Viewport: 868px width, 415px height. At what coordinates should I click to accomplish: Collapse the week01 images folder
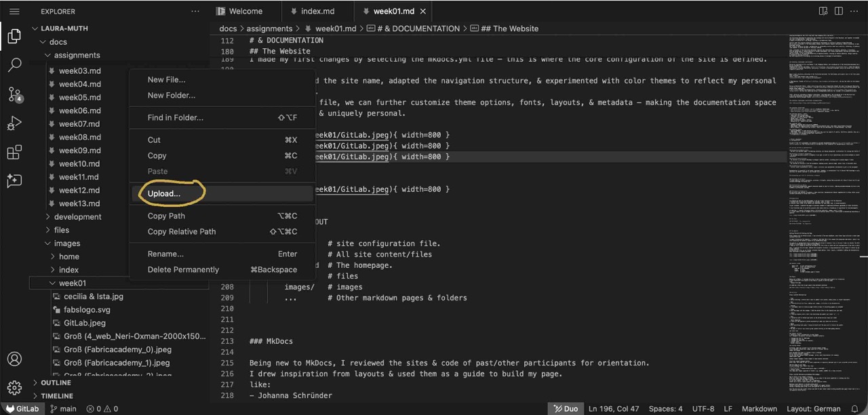72,283
